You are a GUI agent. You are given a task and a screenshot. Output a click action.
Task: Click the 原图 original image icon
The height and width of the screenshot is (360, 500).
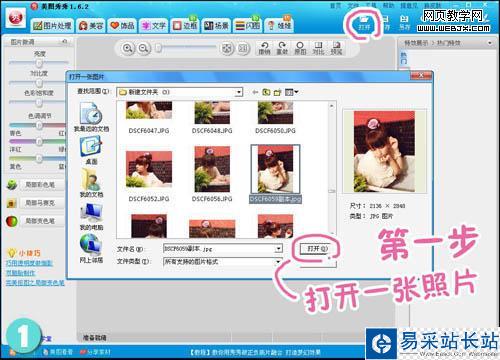coord(300,48)
